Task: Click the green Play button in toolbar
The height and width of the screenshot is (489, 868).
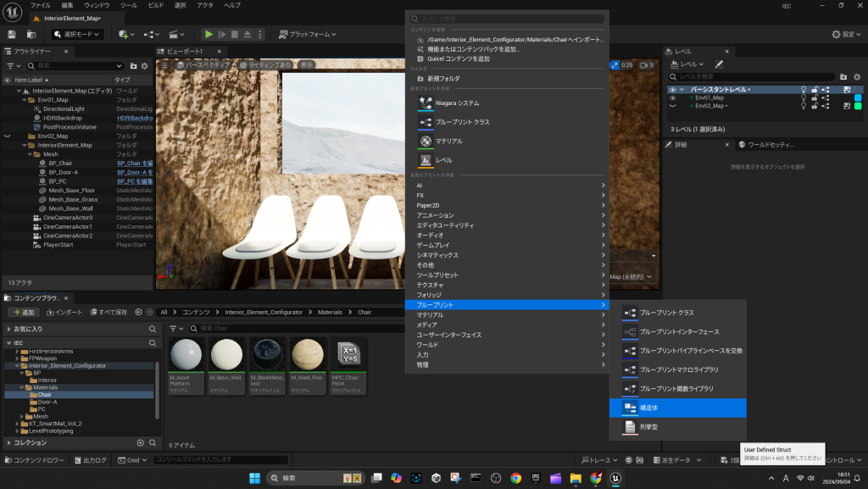Action: point(209,34)
